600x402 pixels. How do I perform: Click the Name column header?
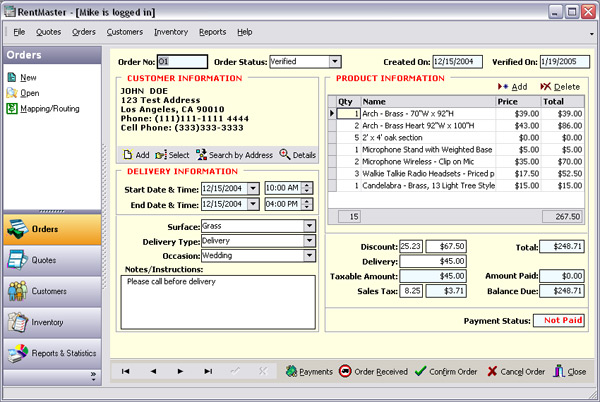coord(428,102)
